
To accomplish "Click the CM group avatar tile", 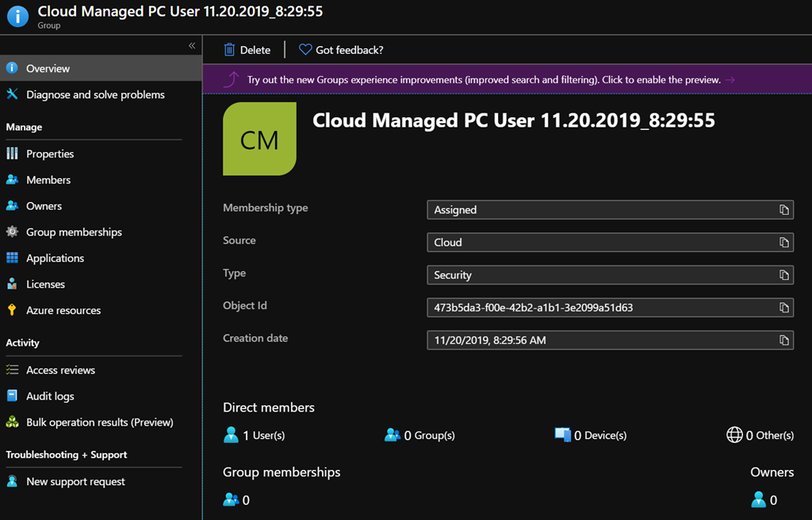I will click(x=259, y=139).
